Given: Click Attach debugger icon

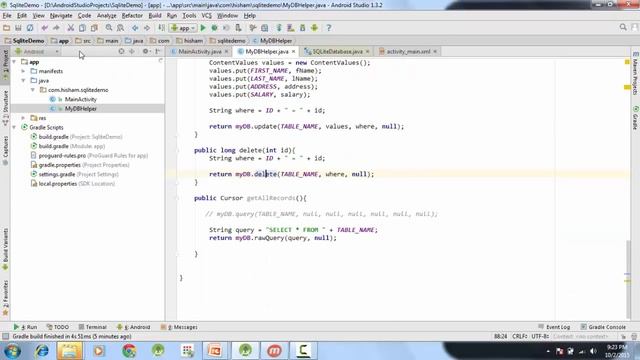Looking at the screenshot, I should [238, 28].
